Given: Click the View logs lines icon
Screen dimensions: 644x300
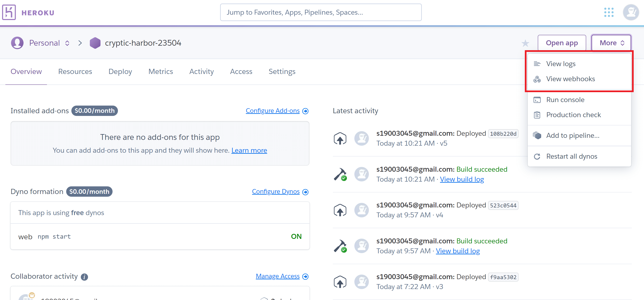Looking at the screenshot, I should (x=537, y=64).
